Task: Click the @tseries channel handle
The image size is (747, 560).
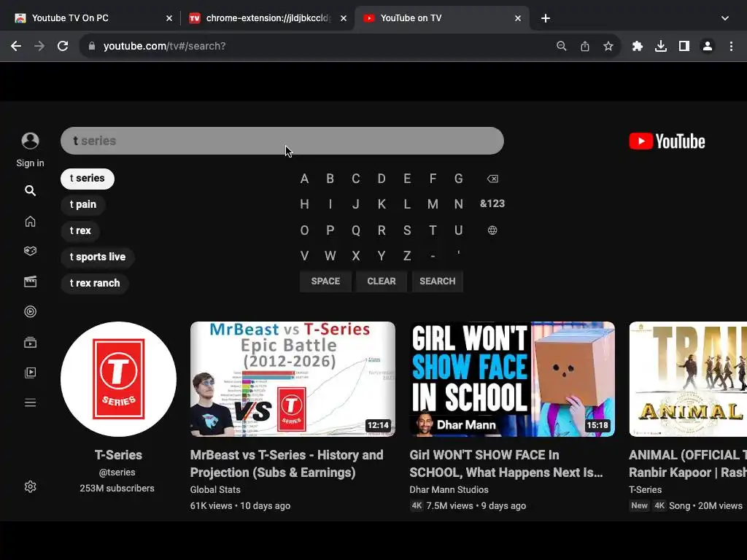Action: click(117, 472)
